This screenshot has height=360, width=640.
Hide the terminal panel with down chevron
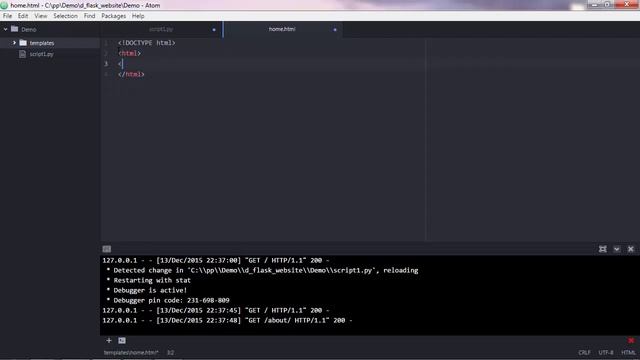point(617,249)
